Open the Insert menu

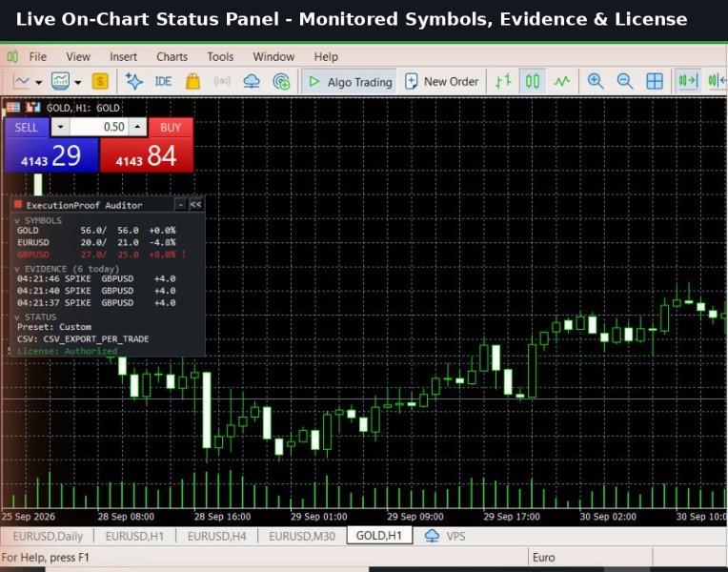coord(123,56)
